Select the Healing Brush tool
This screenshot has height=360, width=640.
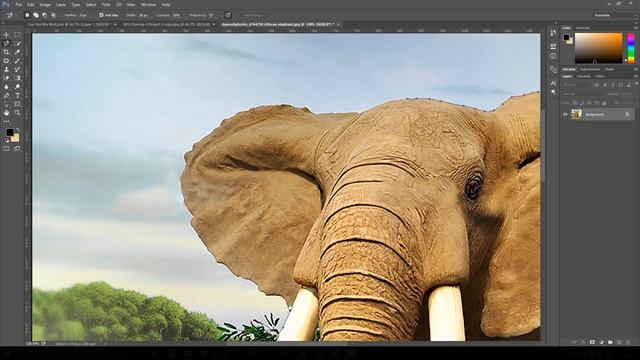click(6, 61)
